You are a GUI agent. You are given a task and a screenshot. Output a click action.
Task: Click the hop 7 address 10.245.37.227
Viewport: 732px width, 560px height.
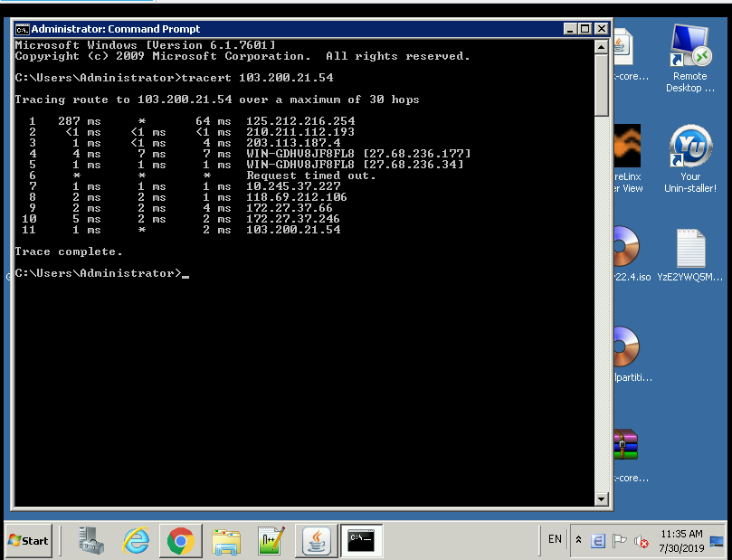293,186
